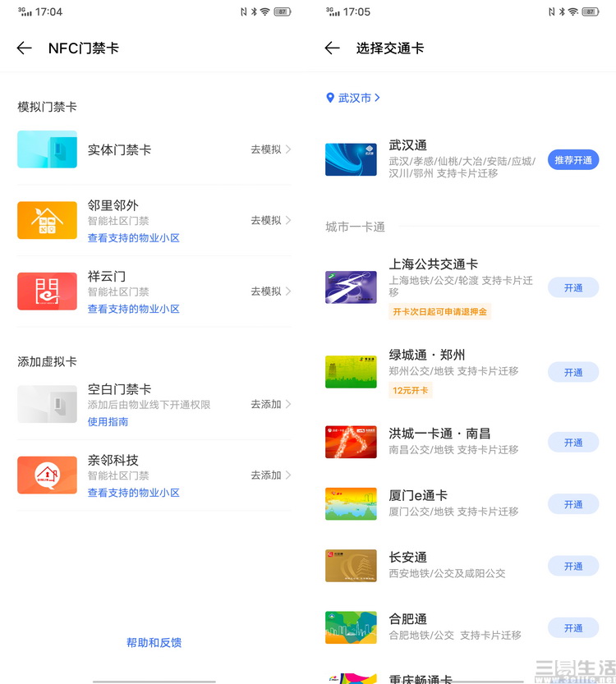Tap 开通 for 洪城一卡通·南昌
Image resolution: width=616 pixels, height=684 pixels.
tap(573, 443)
